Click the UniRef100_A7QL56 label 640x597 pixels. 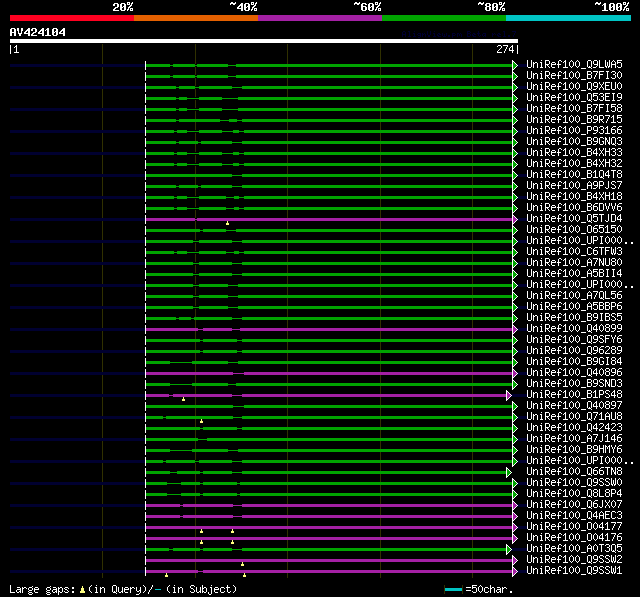(x=574, y=296)
